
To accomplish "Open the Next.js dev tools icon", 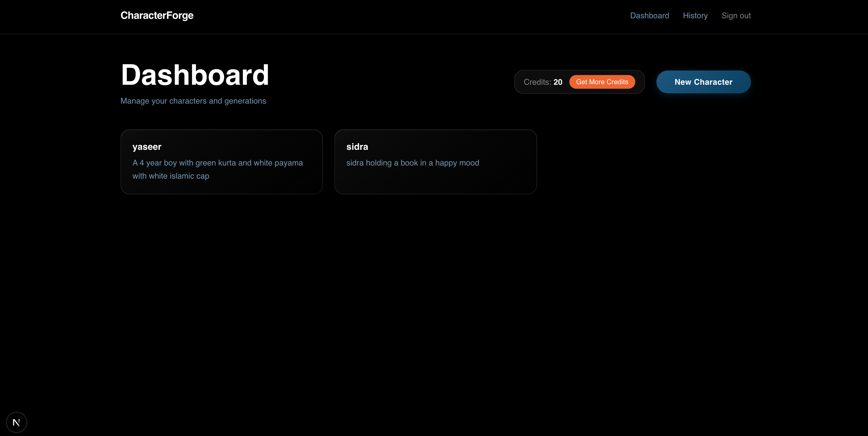I will [x=16, y=422].
